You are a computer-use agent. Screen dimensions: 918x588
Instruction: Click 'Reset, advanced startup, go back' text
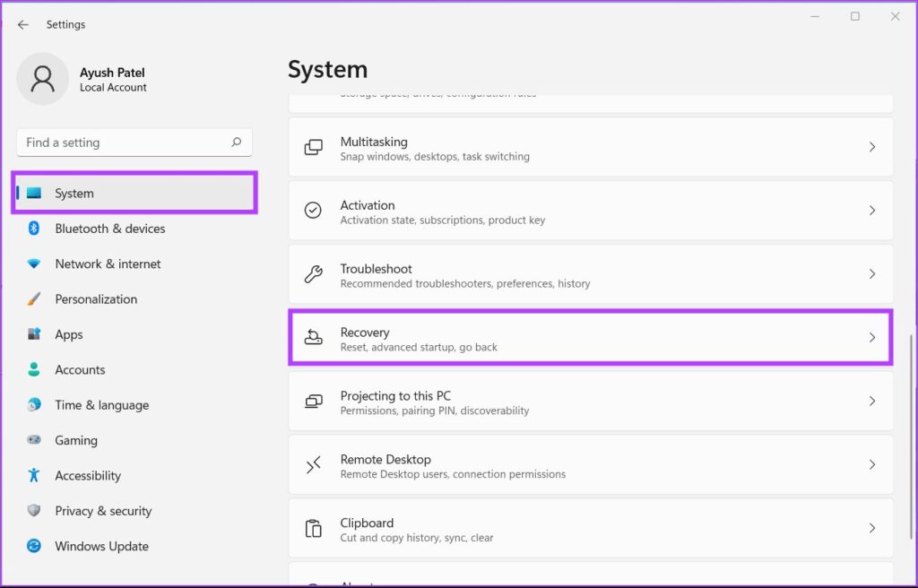419,347
